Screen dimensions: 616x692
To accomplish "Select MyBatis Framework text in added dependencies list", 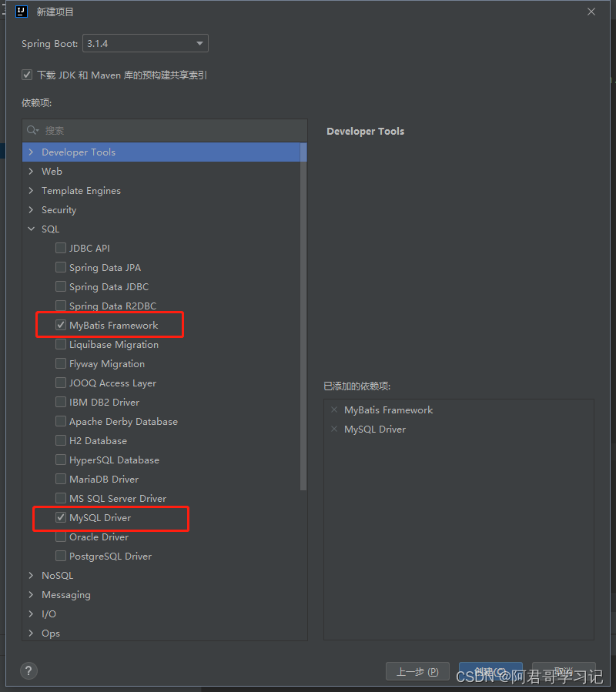I will [389, 410].
